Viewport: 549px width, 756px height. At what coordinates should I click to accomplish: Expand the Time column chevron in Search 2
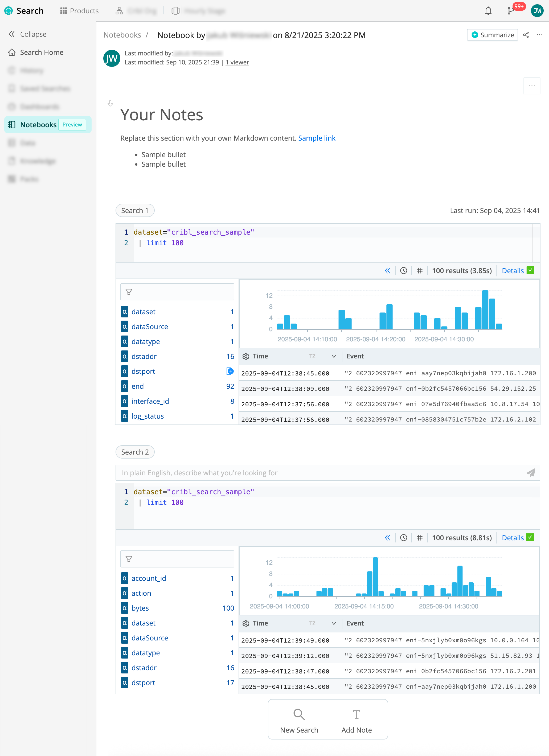(334, 623)
